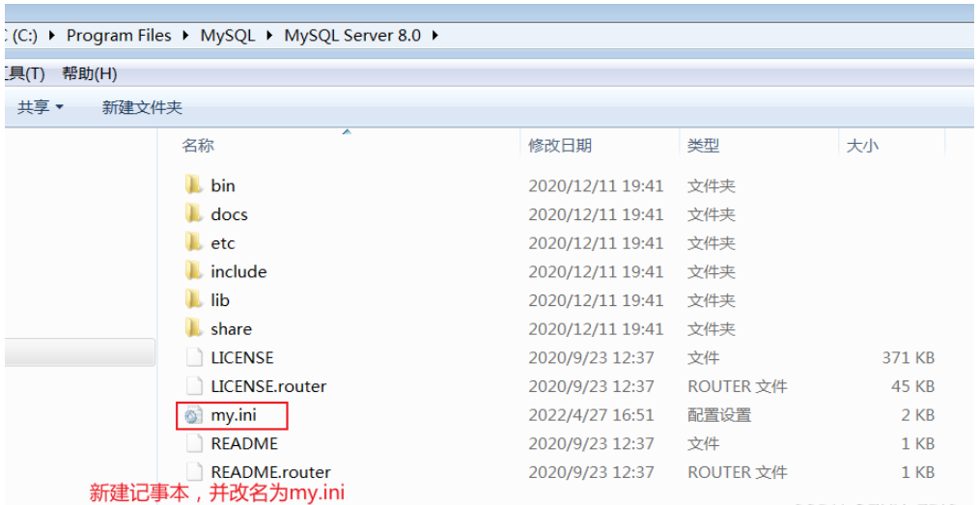Click the README file name text

[244, 444]
